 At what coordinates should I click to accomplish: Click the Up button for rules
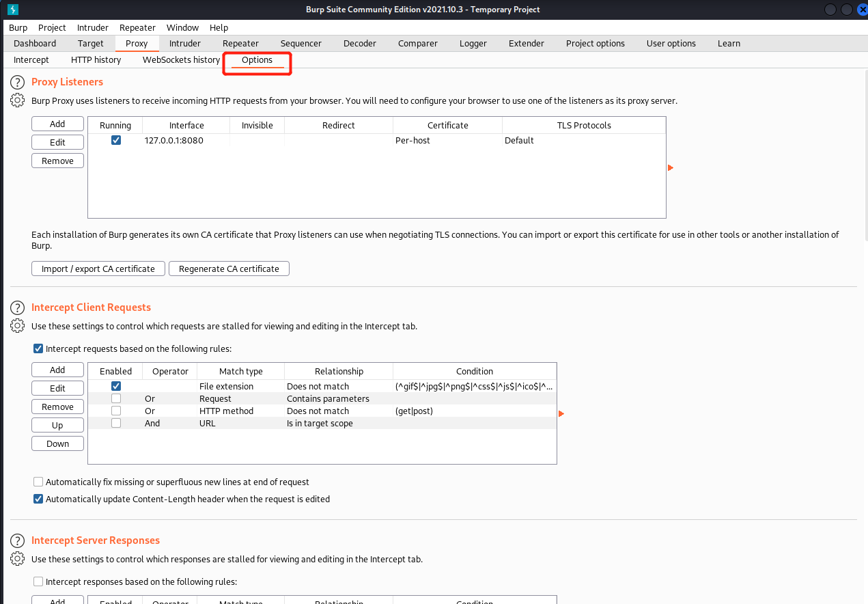point(58,425)
